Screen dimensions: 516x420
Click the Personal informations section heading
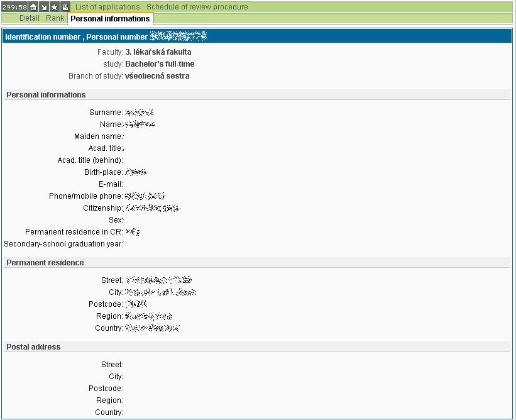[46, 95]
